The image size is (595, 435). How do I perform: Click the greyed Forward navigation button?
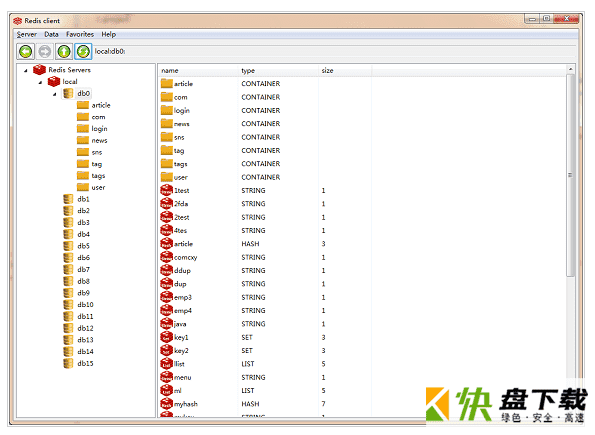[45, 51]
